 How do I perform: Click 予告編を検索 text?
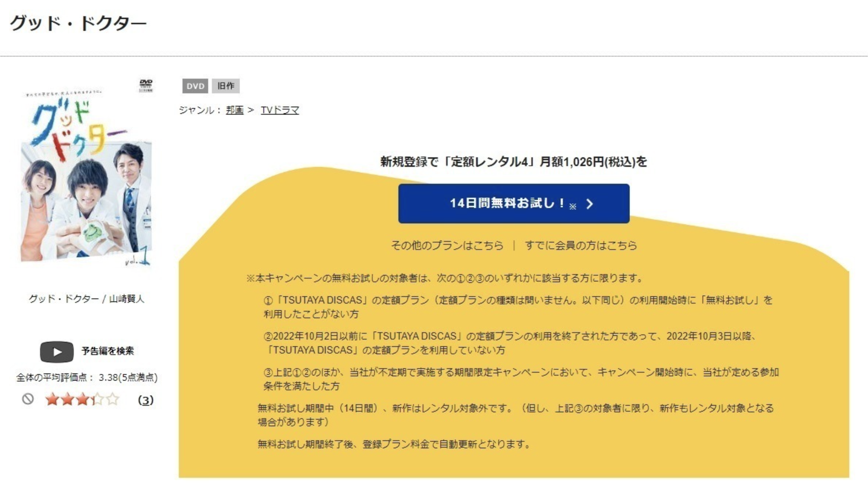click(x=108, y=351)
